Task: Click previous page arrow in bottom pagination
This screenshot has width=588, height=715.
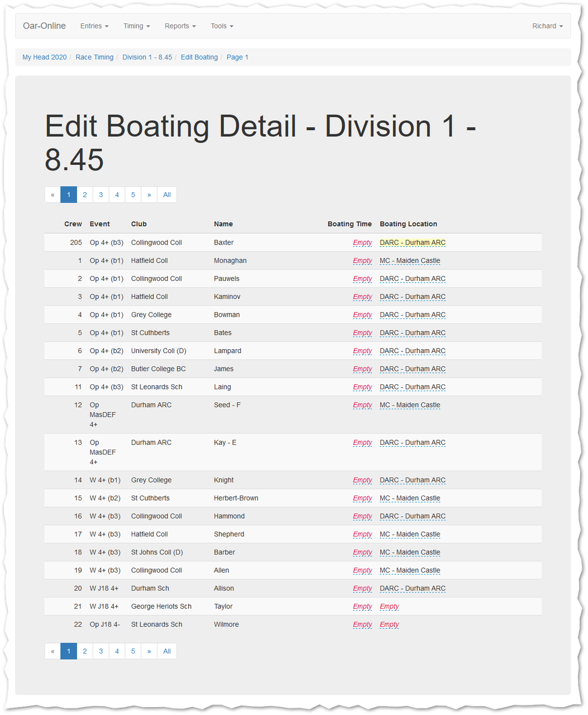Action: [52, 651]
